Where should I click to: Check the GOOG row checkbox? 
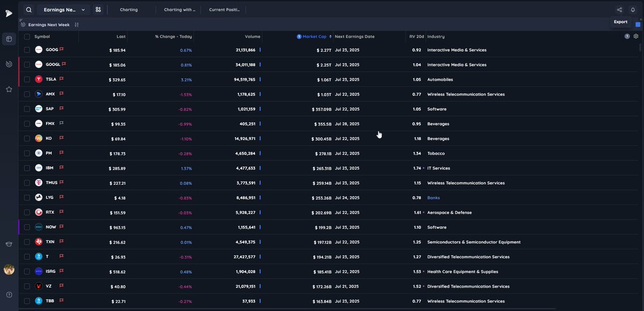tap(27, 49)
